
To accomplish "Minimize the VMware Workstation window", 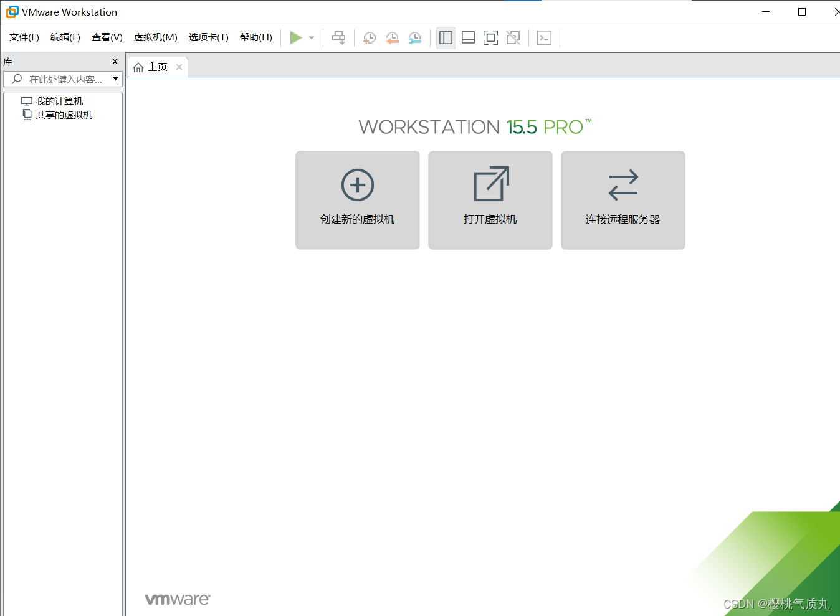I will pyautogui.click(x=766, y=12).
